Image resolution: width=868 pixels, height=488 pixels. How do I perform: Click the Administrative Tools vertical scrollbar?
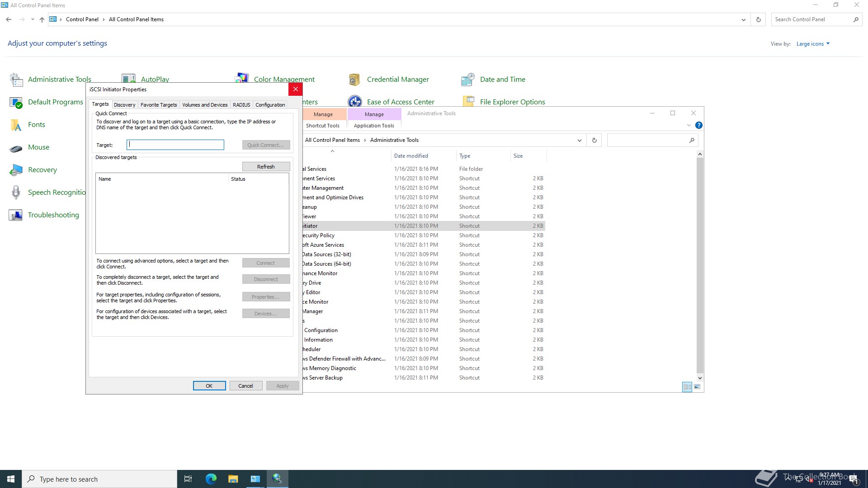(x=700, y=266)
